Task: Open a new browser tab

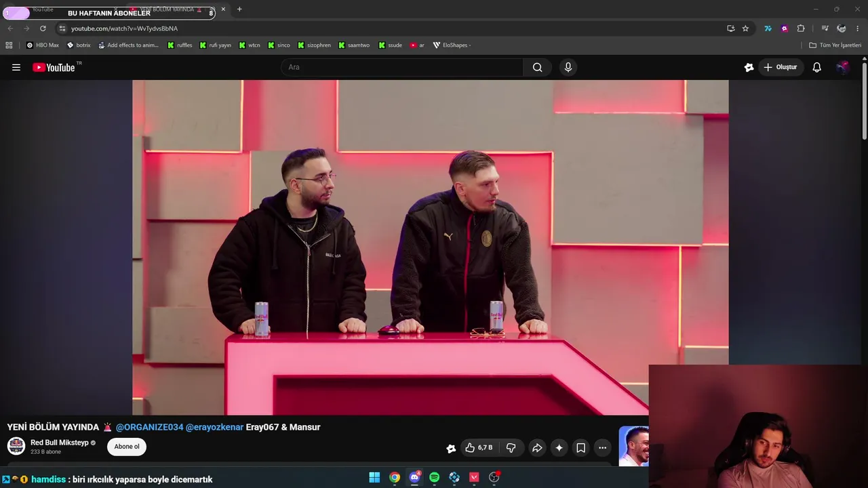Action: 239,9
